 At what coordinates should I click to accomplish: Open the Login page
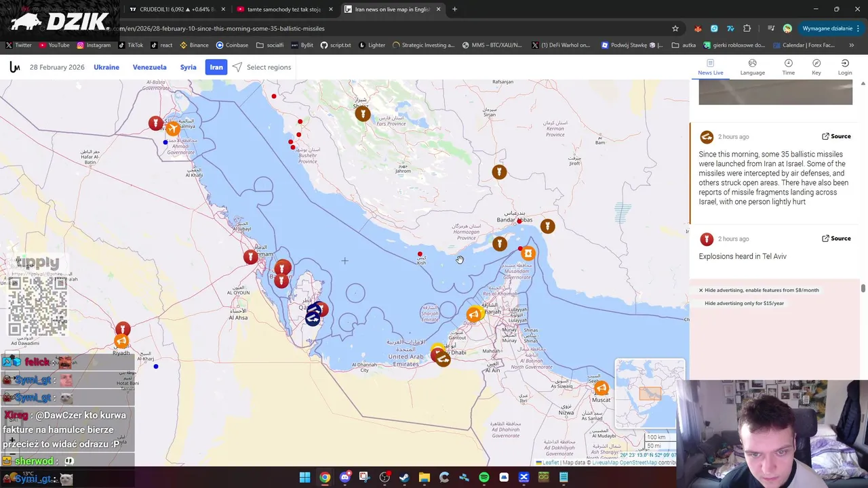tap(845, 67)
